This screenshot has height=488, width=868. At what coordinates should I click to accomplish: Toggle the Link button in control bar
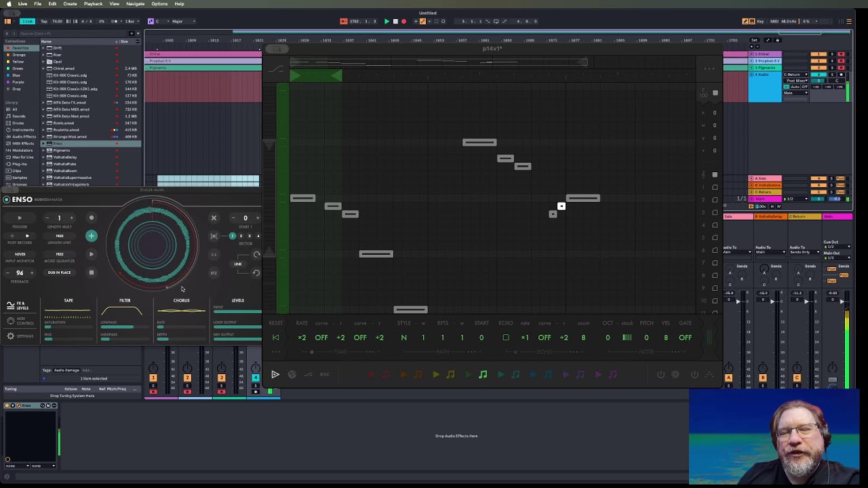coord(27,21)
